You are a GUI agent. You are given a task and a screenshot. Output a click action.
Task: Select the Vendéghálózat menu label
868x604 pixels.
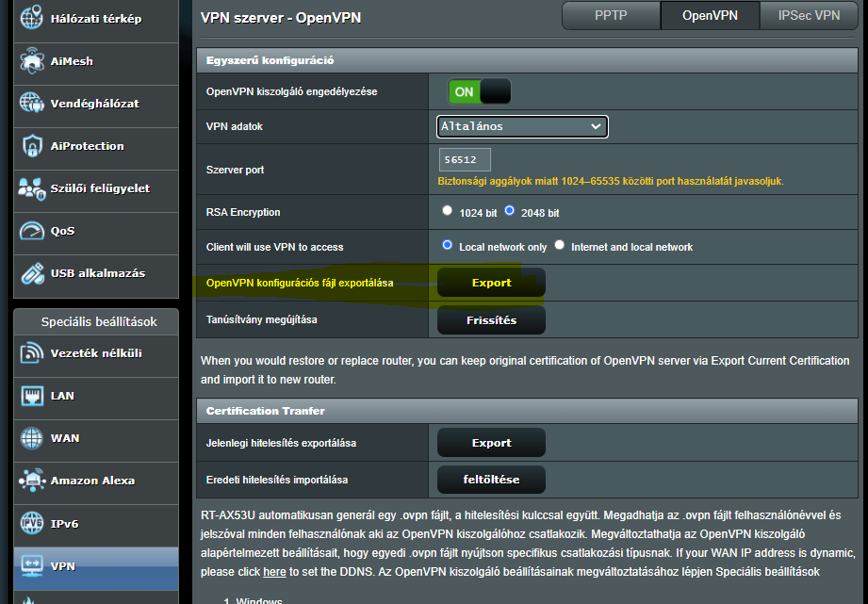click(x=94, y=104)
